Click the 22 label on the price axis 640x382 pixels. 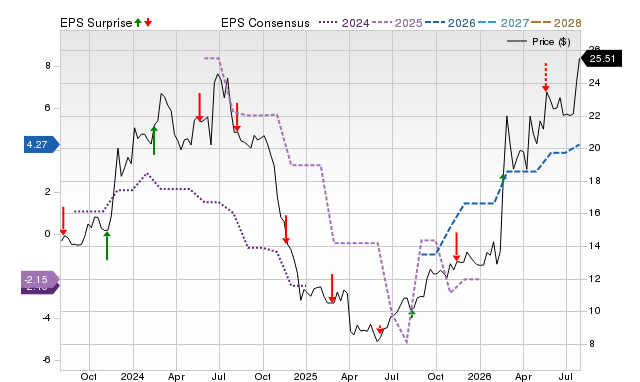click(x=594, y=116)
